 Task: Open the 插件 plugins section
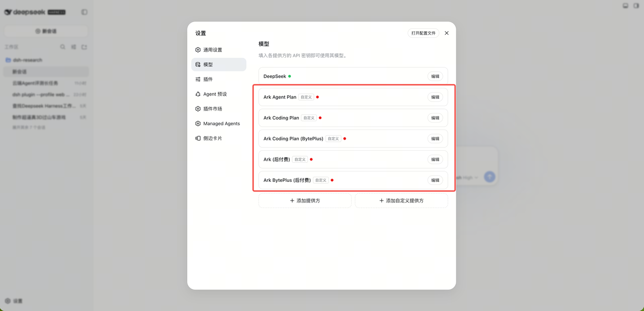[218, 79]
